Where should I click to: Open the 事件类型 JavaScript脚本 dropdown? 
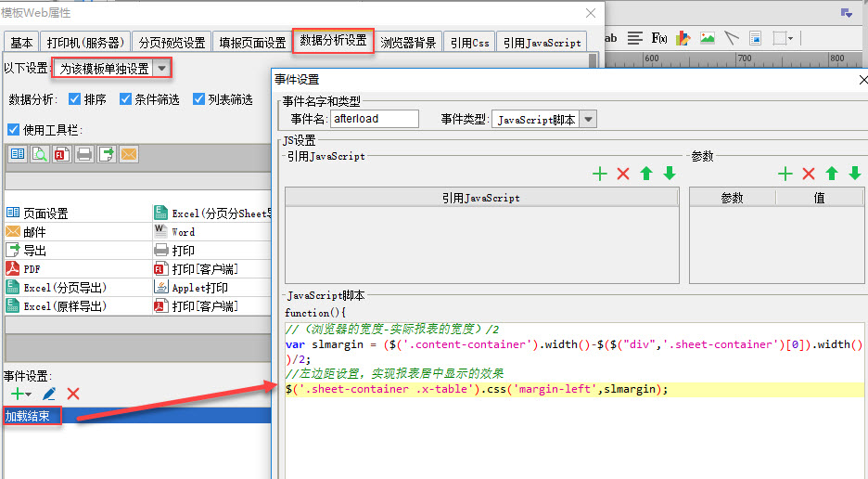pos(589,119)
